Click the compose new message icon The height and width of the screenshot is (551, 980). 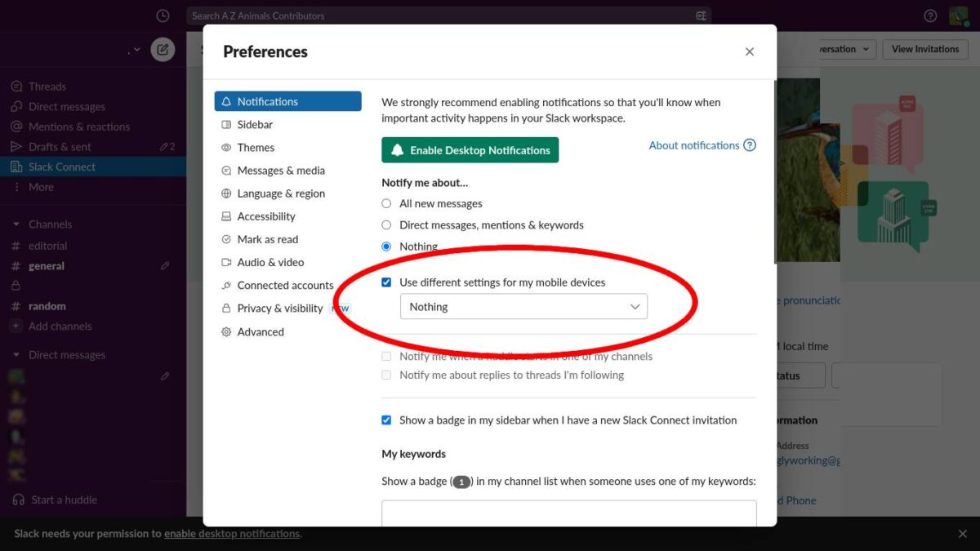coord(163,49)
